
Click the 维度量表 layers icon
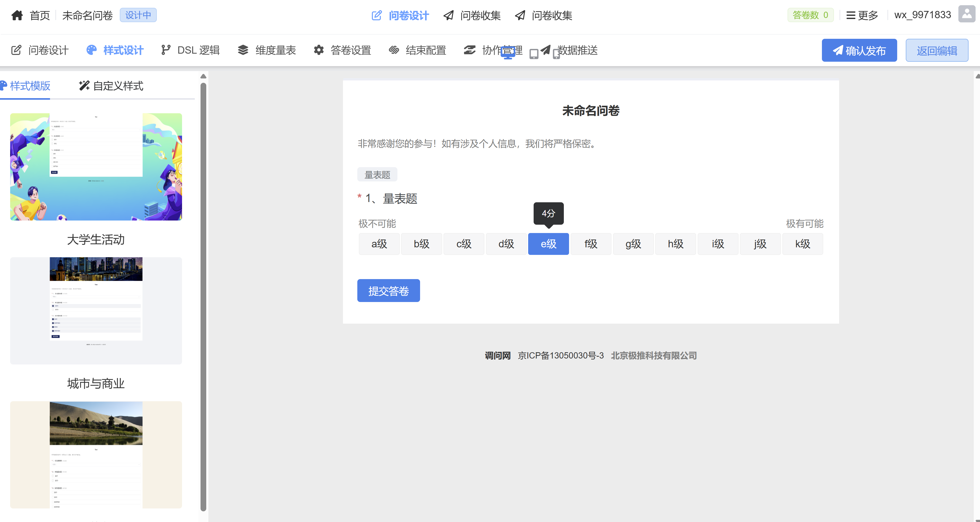point(243,50)
